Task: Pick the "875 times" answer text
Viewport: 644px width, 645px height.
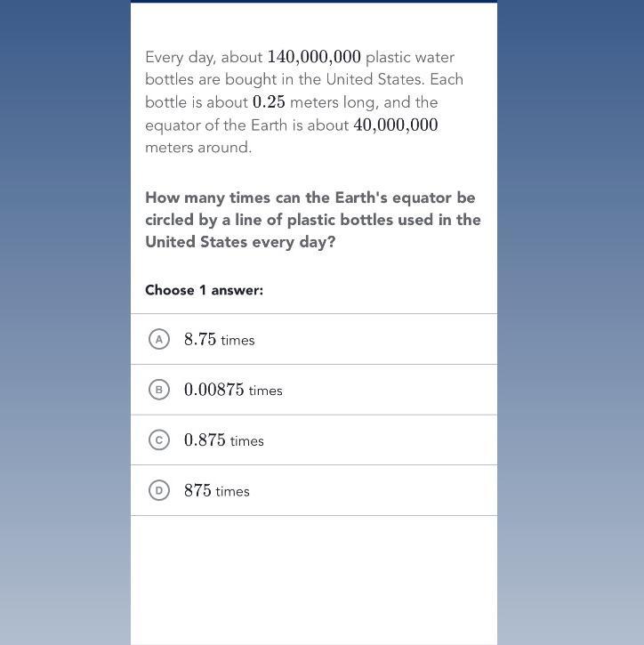Action: click(217, 490)
